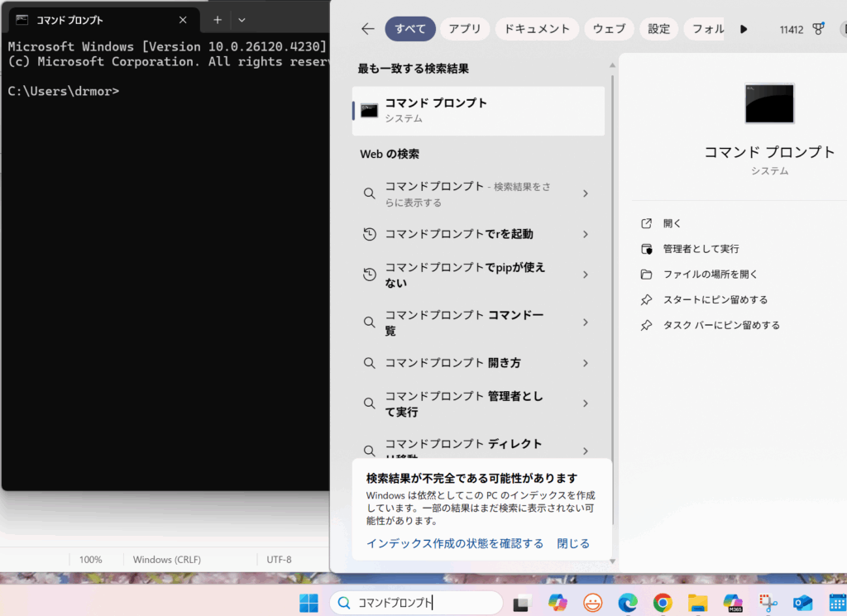
Task: Expand コマンドプロンプトでrを起動 suggestion arrow
Action: [586, 234]
